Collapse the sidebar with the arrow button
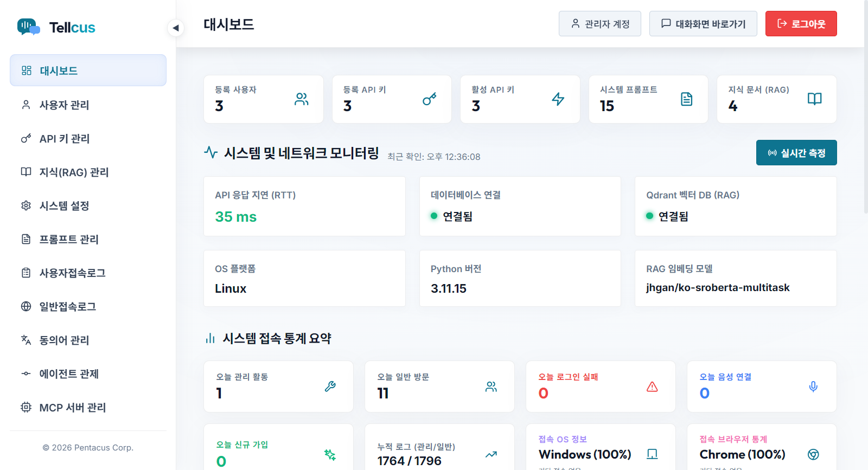This screenshot has width=868, height=470. [175, 28]
